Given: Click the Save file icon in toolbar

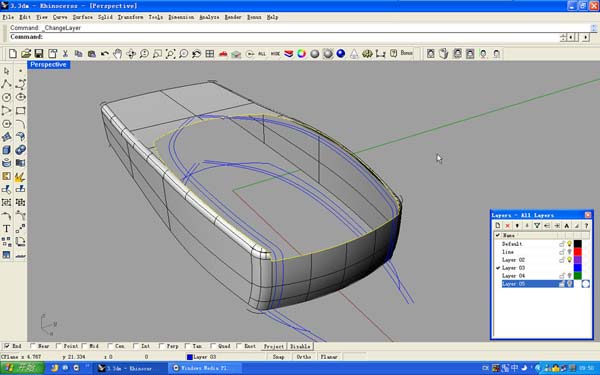Looking at the screenshot, I should [39, 54].
